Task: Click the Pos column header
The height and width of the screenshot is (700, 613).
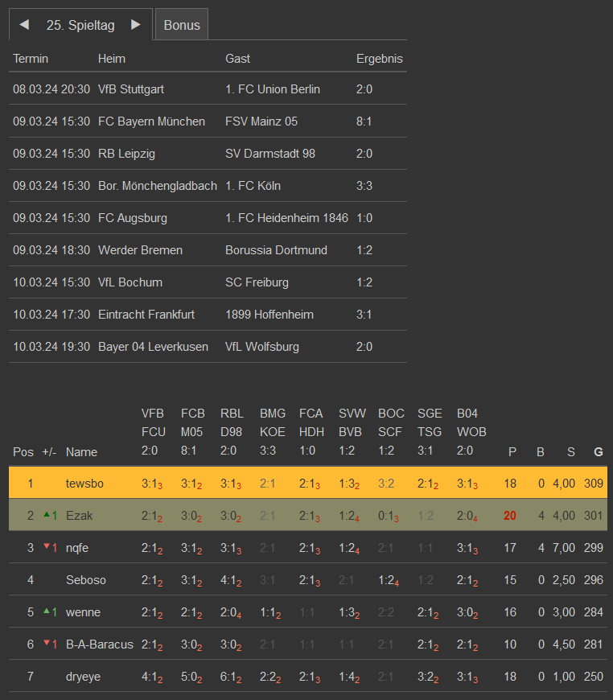Action: 23,452
